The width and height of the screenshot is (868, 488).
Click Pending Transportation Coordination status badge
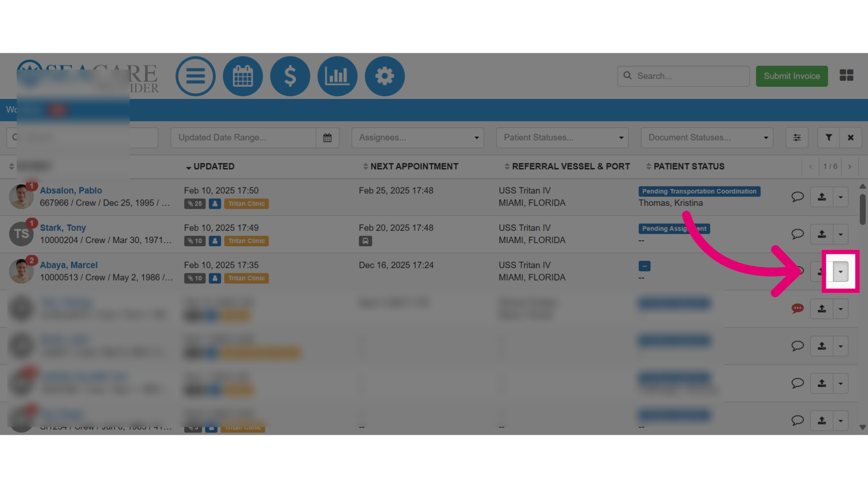click(699, 192)
